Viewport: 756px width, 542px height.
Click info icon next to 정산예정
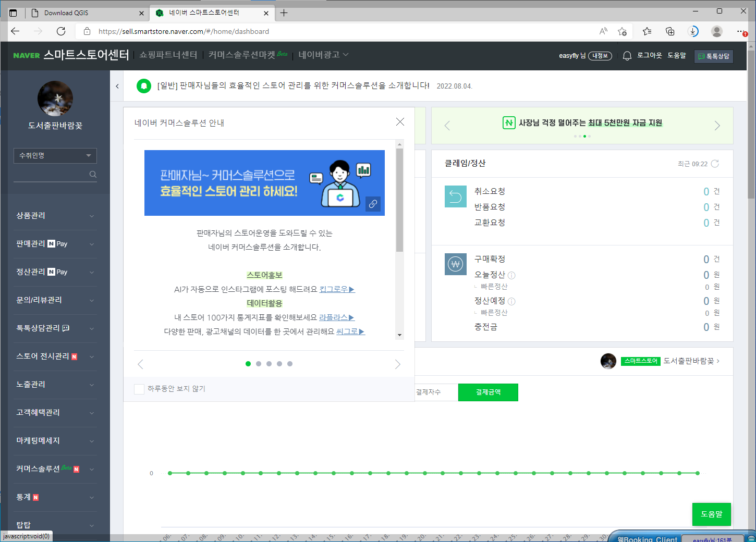[511, 301]
